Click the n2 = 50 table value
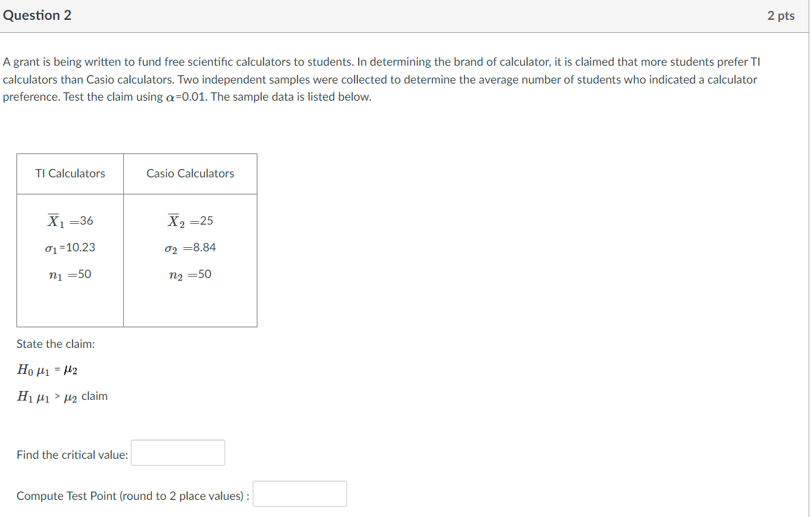 pyautogui.click(x=190, y=274)
